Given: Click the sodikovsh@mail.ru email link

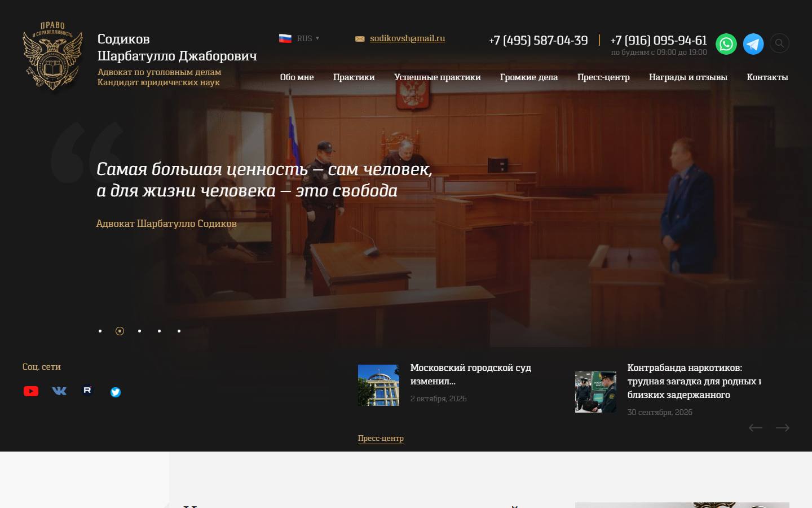Looking at the screenshot, I should pos(407,38).
